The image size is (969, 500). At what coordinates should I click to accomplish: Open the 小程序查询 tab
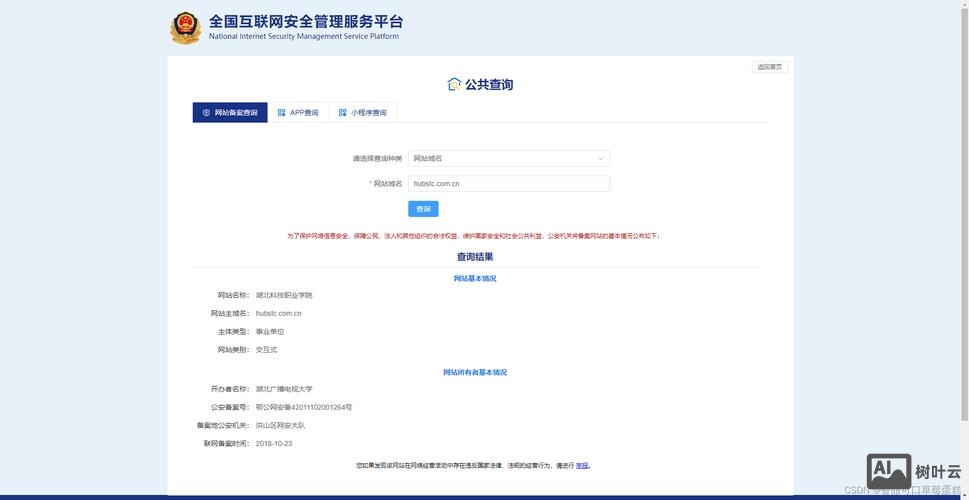(363, 112)
